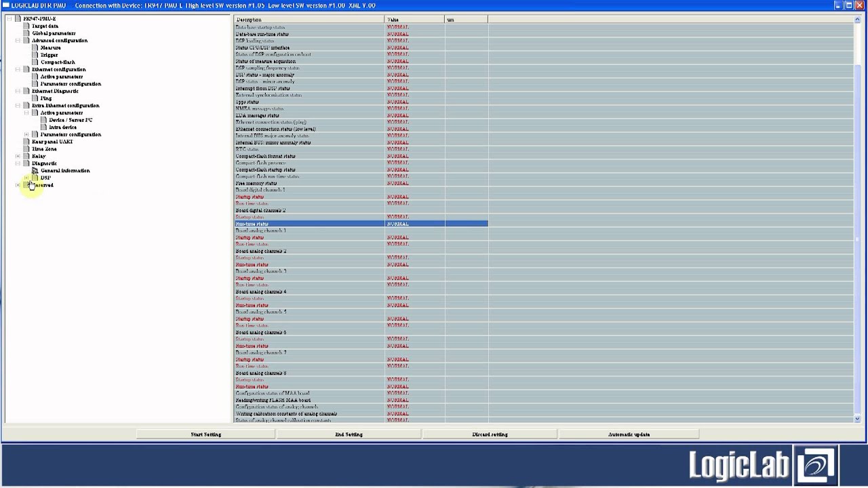Screen dimensions: 868x488
Task: Select the "Free memory status" row
Action: tap(361, 183)
